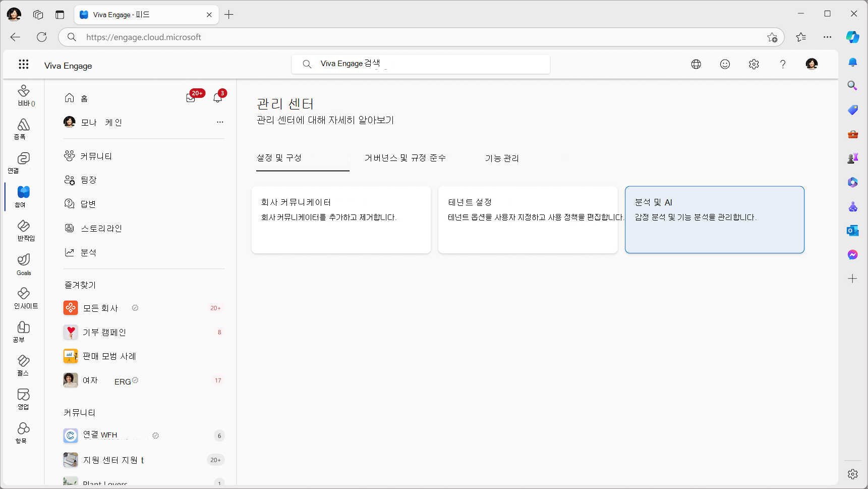This screenshot has height=489, width=868.
Task: Open the Tools briefcase icon in Edge sidebar
Action: click(x=852, y=134)
